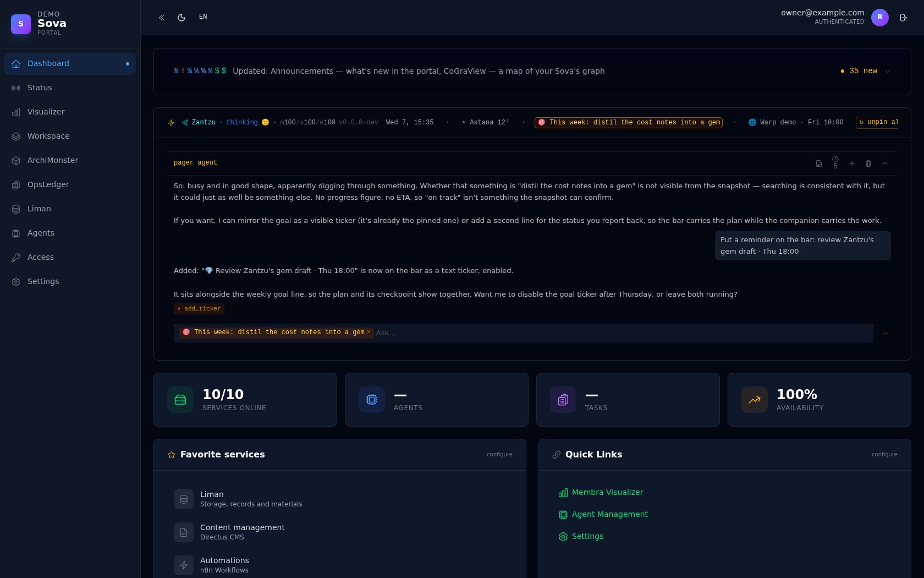The image size is (924, 578).
Task: Delete the pager conversation with the trash icon
Action: (x=868, y=163)
